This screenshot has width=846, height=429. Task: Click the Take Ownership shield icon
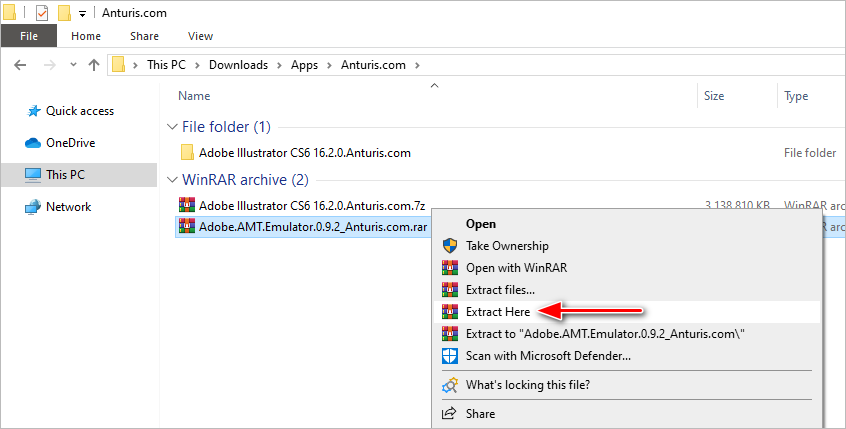pyautogui.click(x=449, y=246)
